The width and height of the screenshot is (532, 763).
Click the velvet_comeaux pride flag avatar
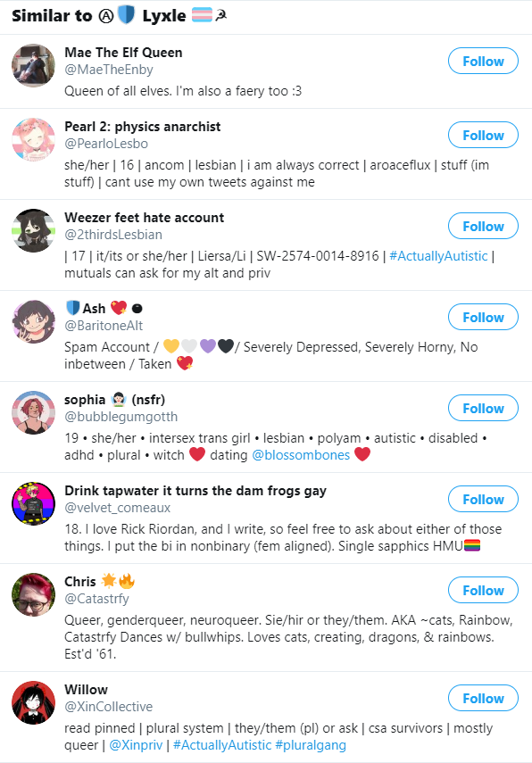(x=34, y=503)
